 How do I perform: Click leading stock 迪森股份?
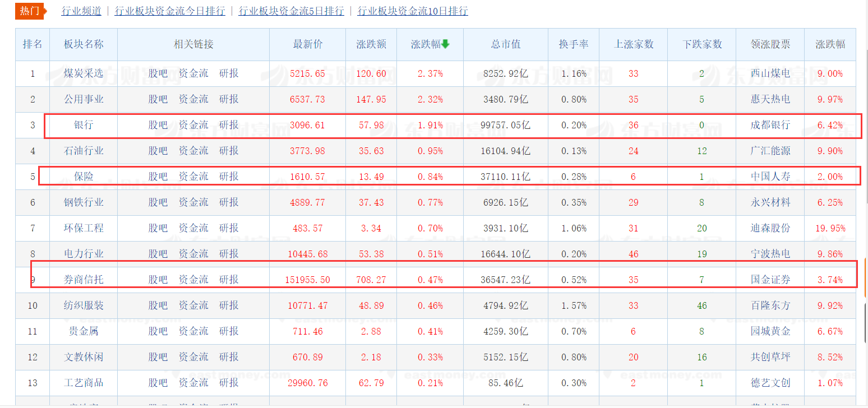click(770, 228)
